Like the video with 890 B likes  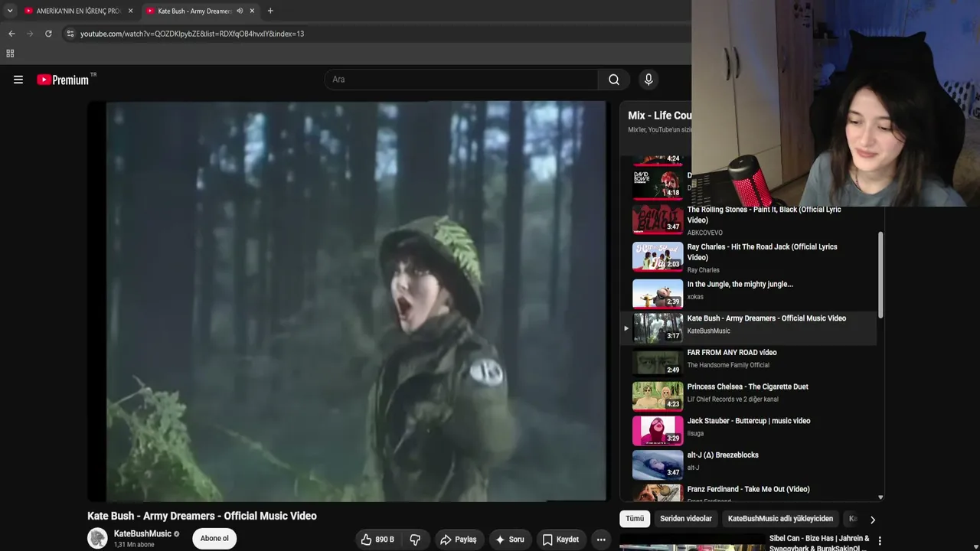pos(378,540)
